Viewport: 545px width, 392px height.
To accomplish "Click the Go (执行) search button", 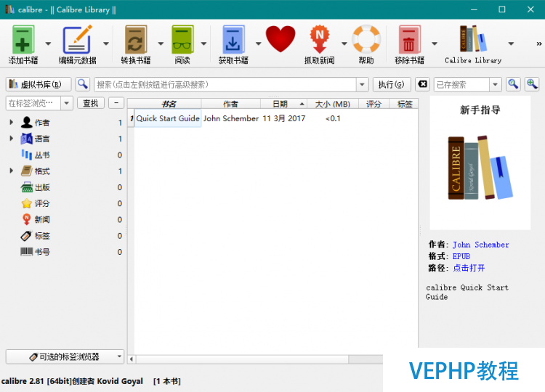I will (x=392, y=84).
